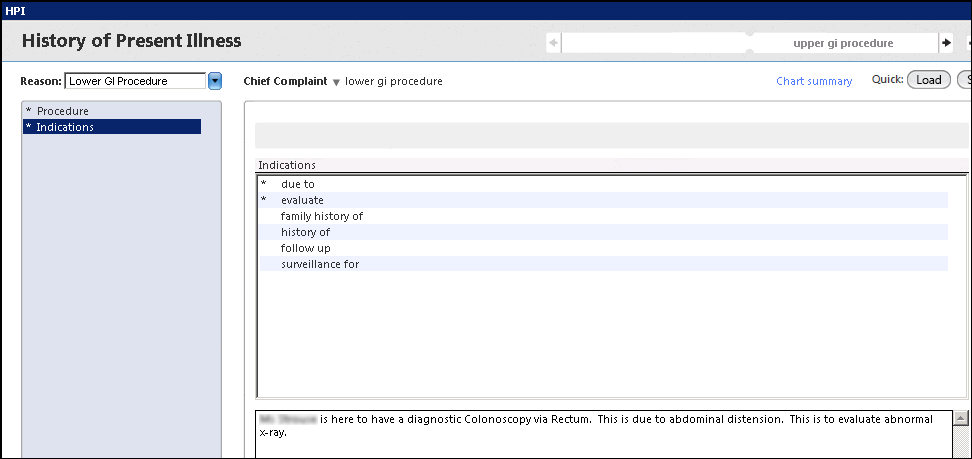Image resolution: width=972 pixels, height=459 pixels.
Task: Click the Reason field showing Lower GI Procedure
Action: click(x=135, y=81)
